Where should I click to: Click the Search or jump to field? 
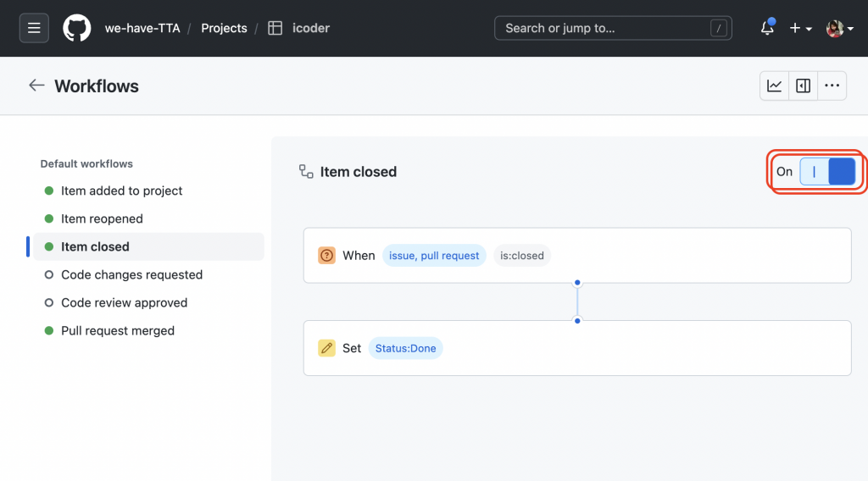[614, 28]
